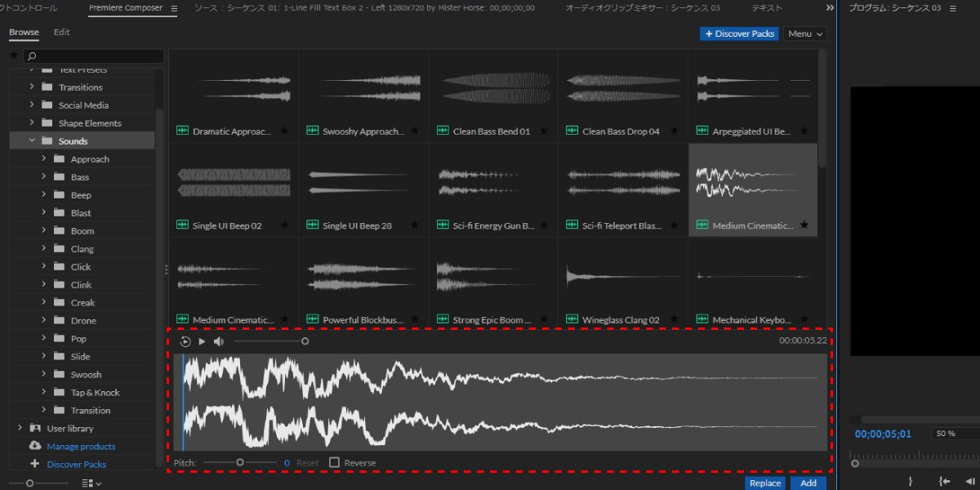Favorite the Swooshy Approach sound with its star
The height and width of the screenshot is (490, 980).
pyautogui.click(x=414, y=131)
